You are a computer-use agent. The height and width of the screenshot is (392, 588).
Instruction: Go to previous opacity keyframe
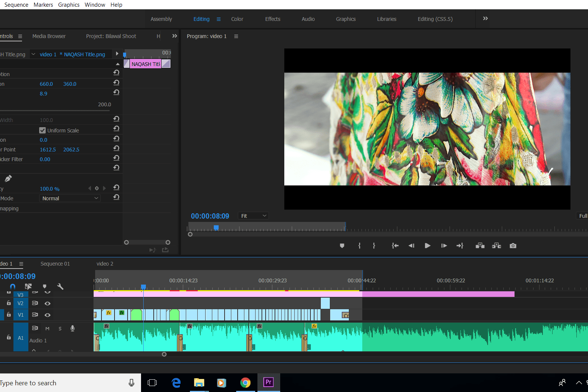90,188
